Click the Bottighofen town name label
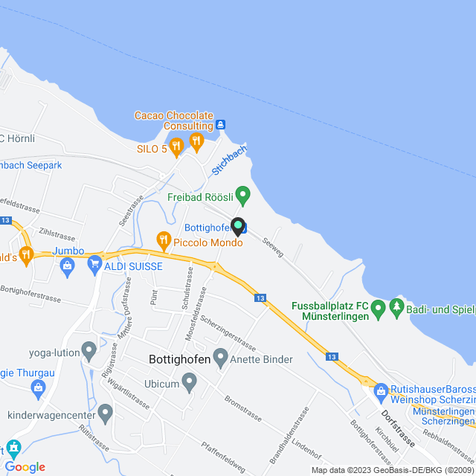 (x=180, y=359)
